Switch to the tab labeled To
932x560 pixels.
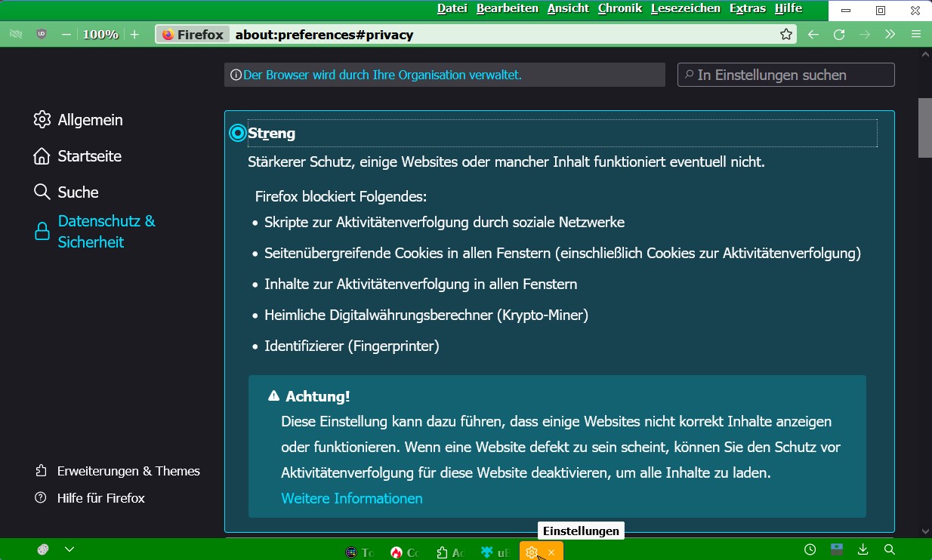point(360,552)
